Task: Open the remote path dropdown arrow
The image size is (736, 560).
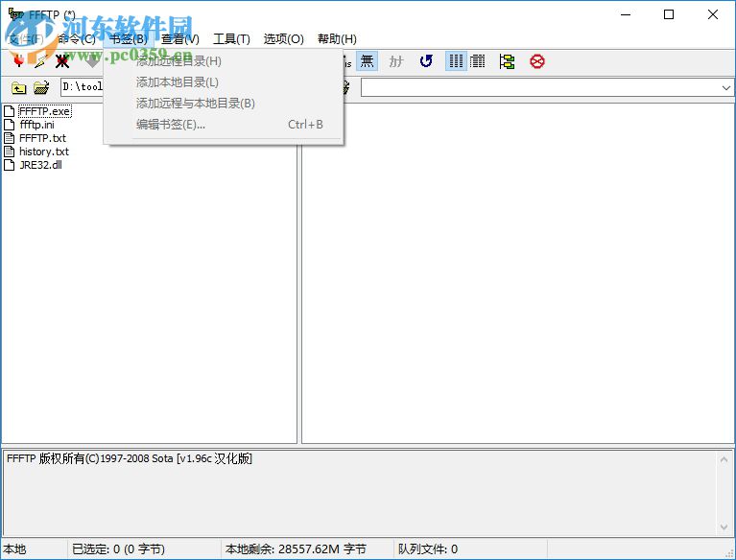Action: [x=725, y=87]
